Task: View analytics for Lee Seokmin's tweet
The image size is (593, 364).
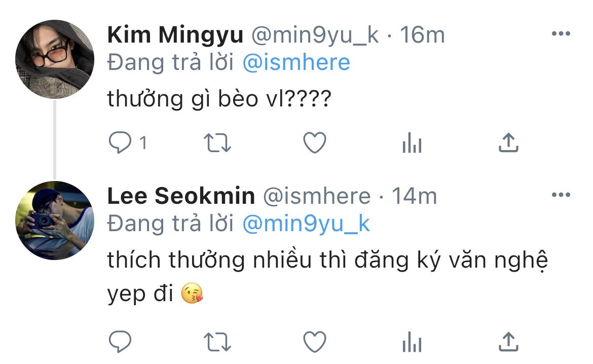Action: (x=412, y=342)
